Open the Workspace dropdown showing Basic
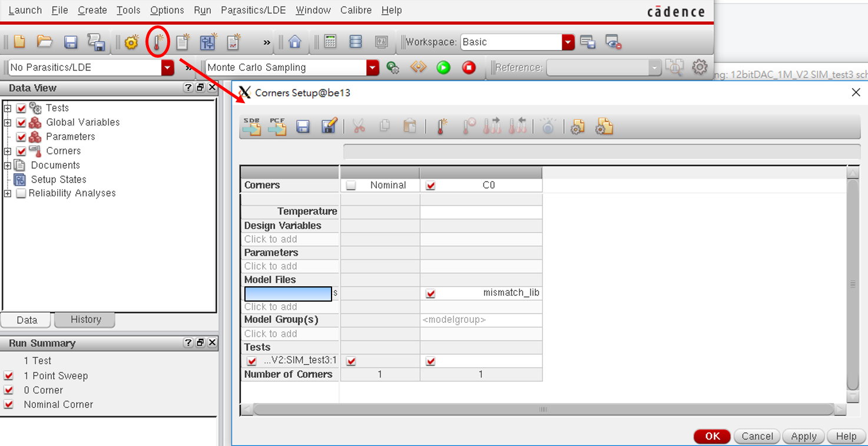Image resolution: width=868 pixels, height=446 pixels. click(568, 42)
